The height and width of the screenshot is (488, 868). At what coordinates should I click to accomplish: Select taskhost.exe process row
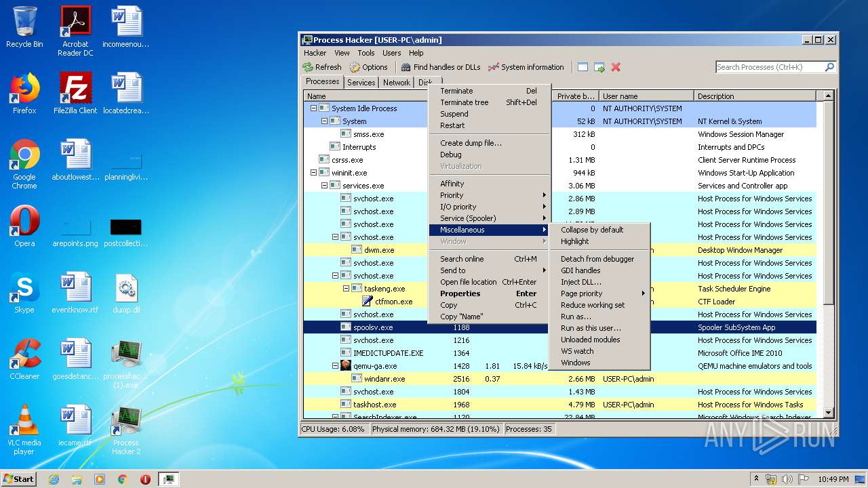[559, 405]
